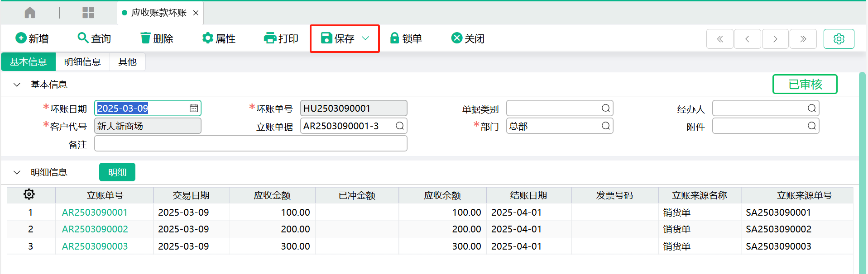This screenshot has width=868, height=274.
Task: Open the 查询 search tool
Action: coord(94,38)
